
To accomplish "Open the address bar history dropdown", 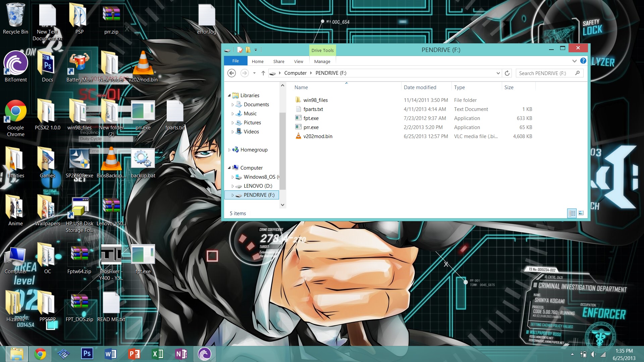I will click(x=498, y=73).
